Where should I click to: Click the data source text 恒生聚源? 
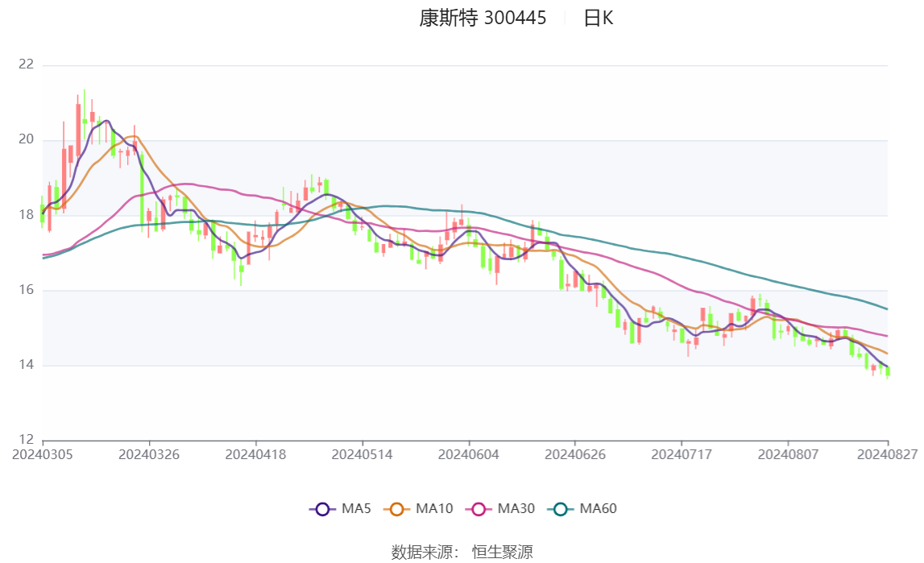click(502, 553)
